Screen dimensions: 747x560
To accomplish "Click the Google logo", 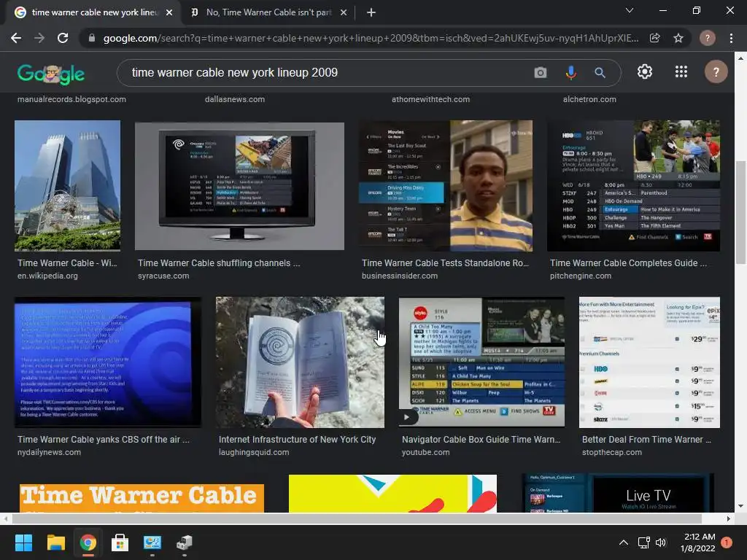I will [51, 74].
